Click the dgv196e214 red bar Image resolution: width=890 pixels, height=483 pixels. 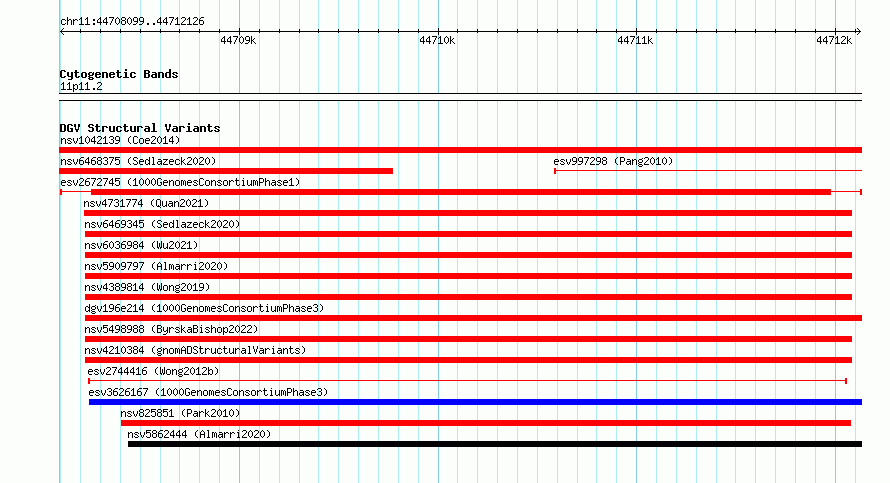473,318
